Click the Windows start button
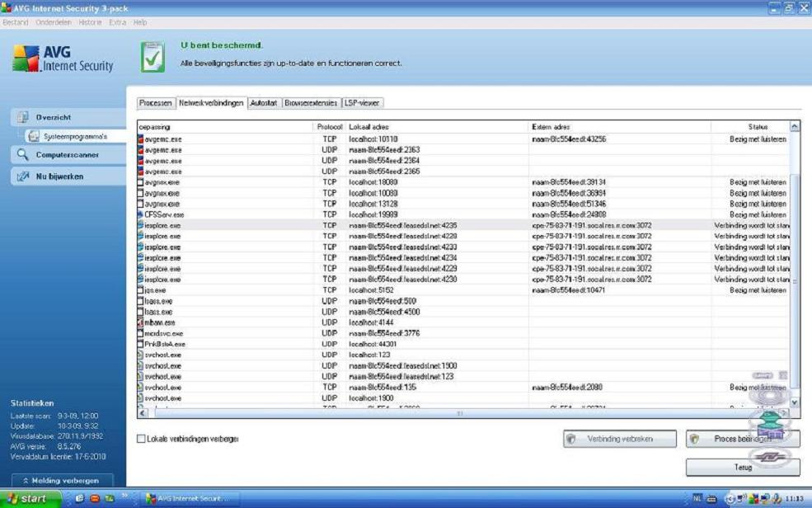 (x=31, y=499)
